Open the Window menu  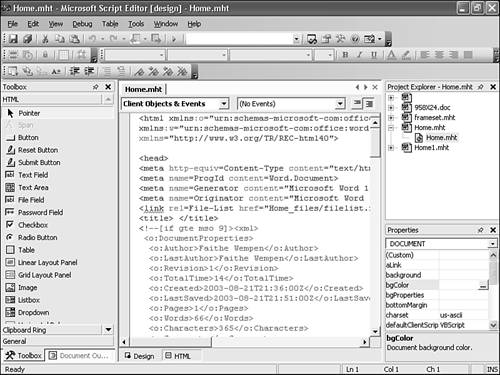click(x=166, y=24)
